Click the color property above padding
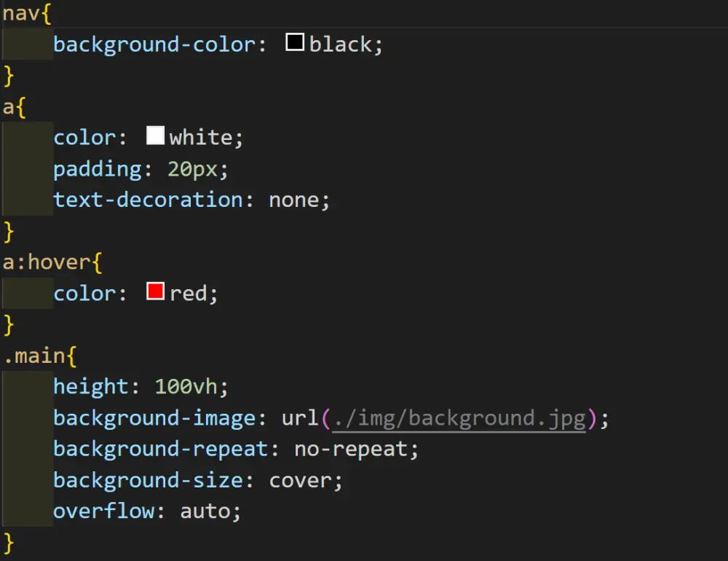The height and width of the screenshot is (561, 728). [x=84, y=138]
